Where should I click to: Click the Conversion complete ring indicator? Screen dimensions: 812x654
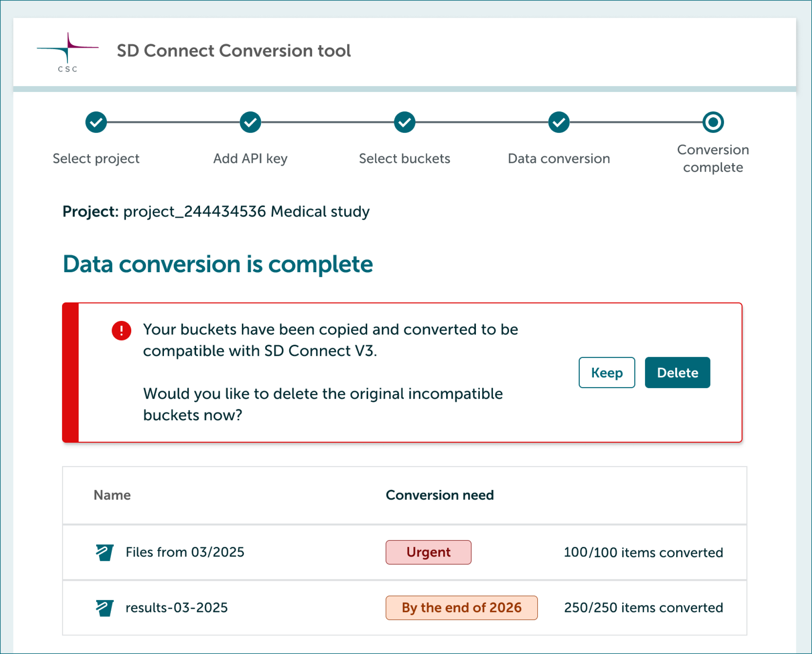click(x=713, y=122)
